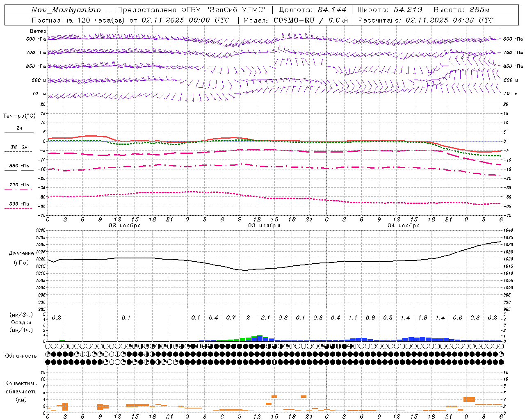Click the "2м" temperature legend entry
This screenshot has width=525, height=420.
click(x=19, y=128)
